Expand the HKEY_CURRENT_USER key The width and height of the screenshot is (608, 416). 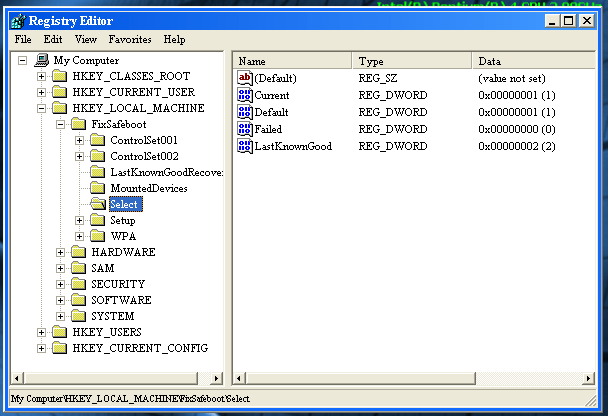[x=41, y=92]
